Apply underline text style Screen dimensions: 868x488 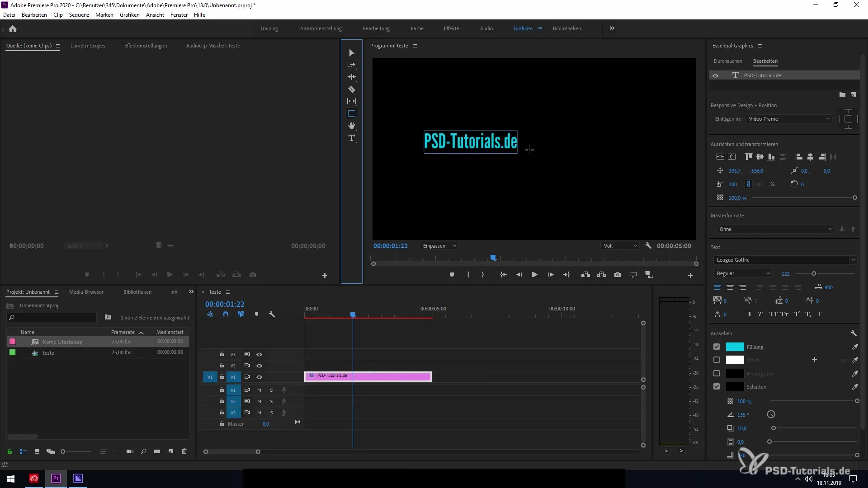[x=819, y=314]
